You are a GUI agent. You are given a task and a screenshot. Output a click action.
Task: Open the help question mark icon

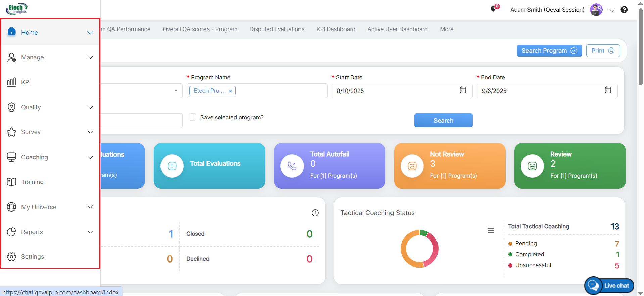(x=624, y=10)
